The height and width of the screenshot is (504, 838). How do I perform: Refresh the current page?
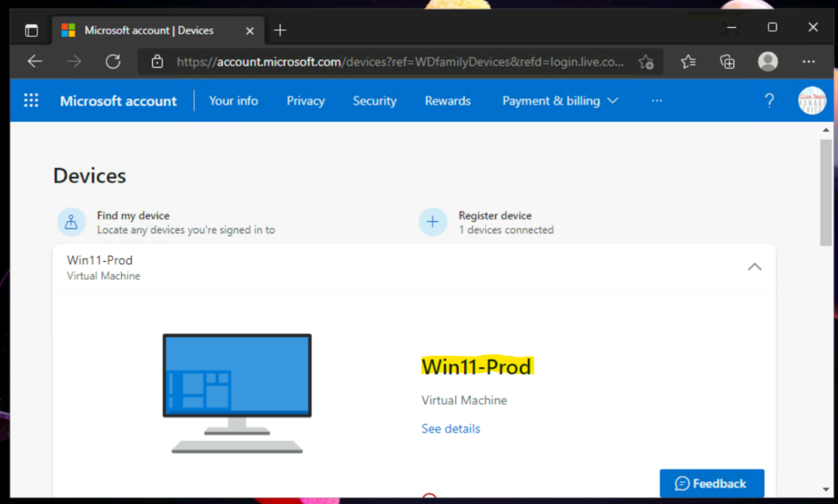click(113, 61)
